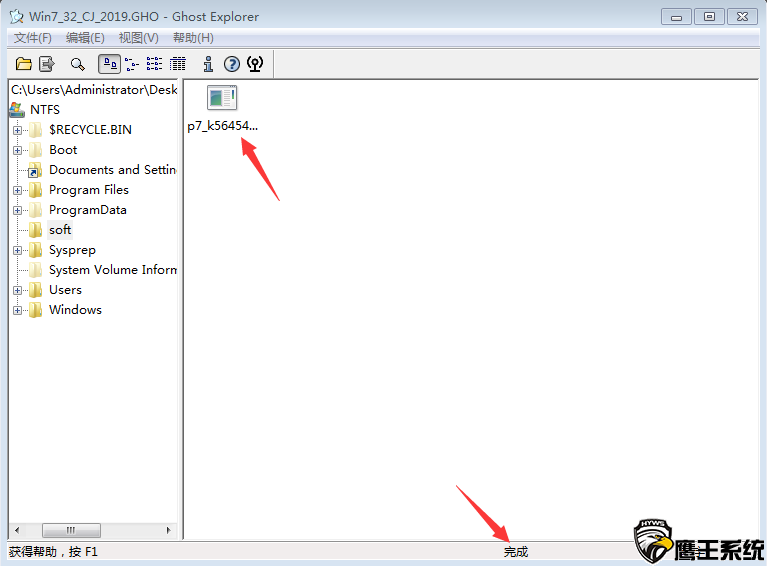The width and height of the screenshot is (767, 566).
Task: Expand the Users folder node
Action: pos(18,291)
